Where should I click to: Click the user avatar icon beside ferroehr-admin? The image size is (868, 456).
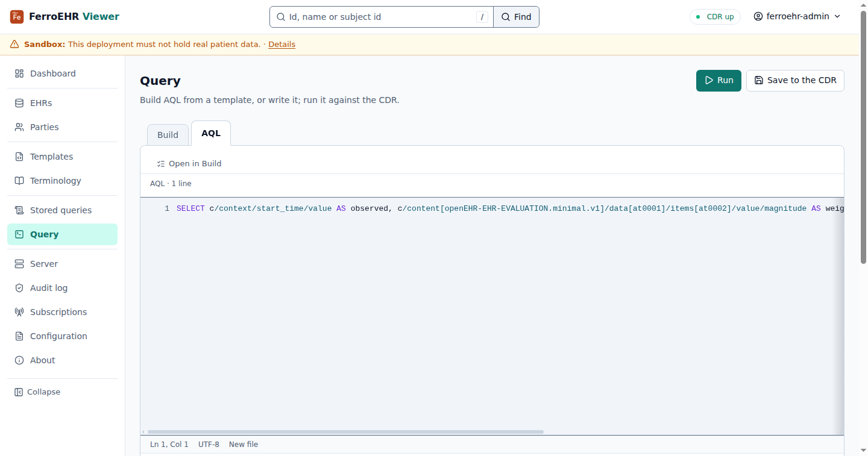758,17
